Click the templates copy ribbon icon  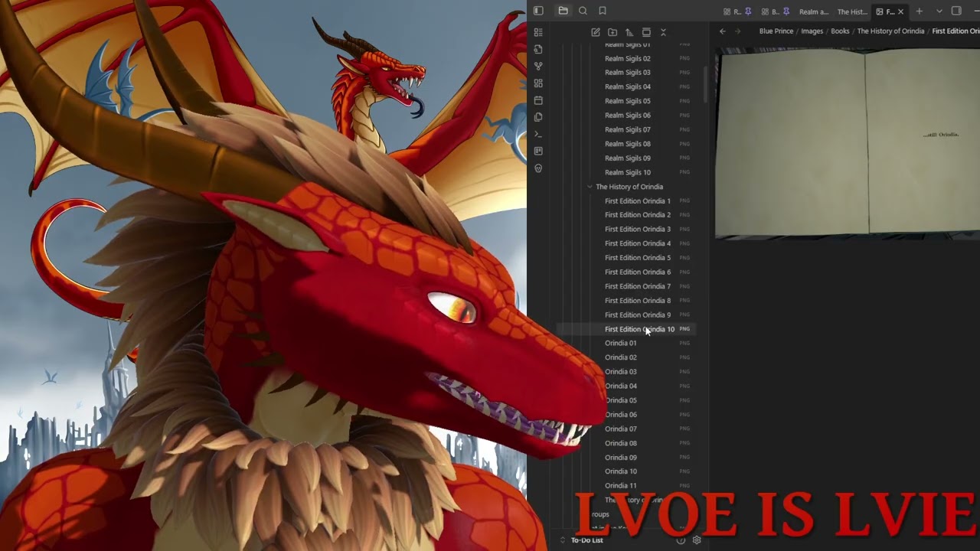click(538, 117)
